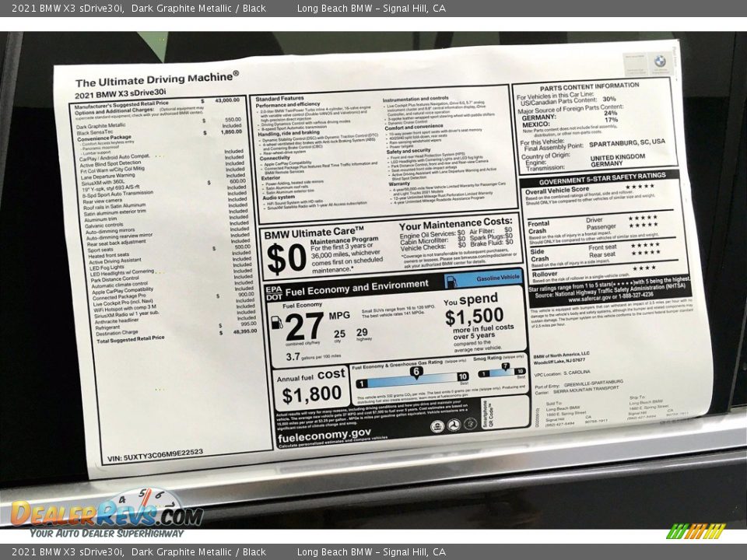Click the 1,850.00 package price

click(232, 131)
